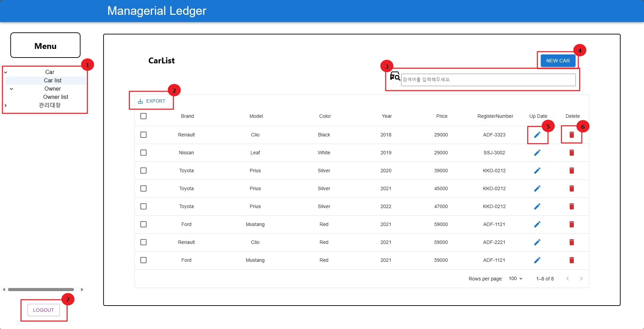Click the Menu header box
The width and height of the screenshot is (644, 329).
(x=45, y=45)
